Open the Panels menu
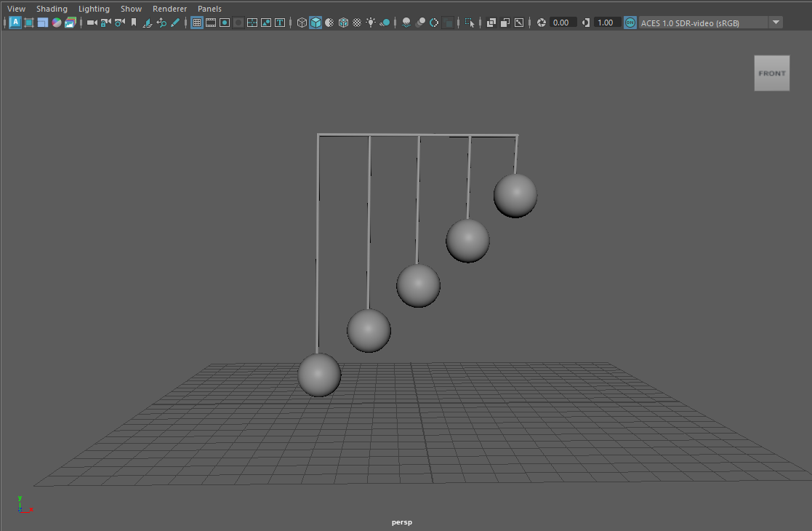 (209, 9)
